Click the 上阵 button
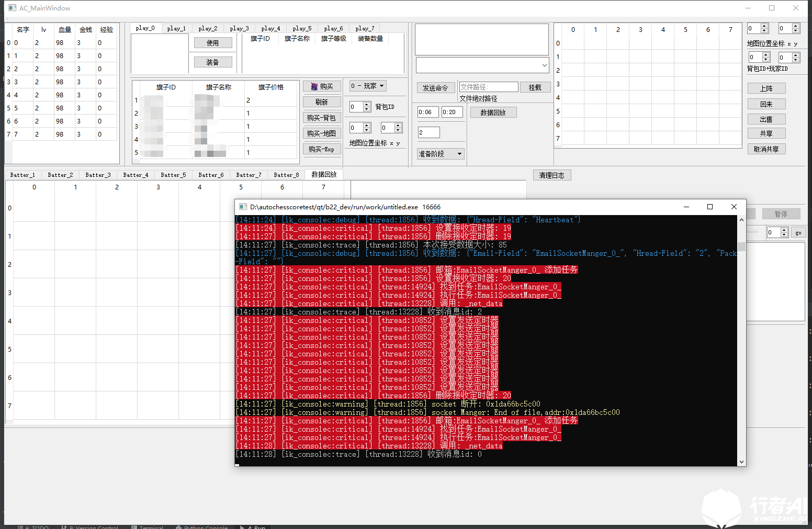812x529 pixels. 766,88
